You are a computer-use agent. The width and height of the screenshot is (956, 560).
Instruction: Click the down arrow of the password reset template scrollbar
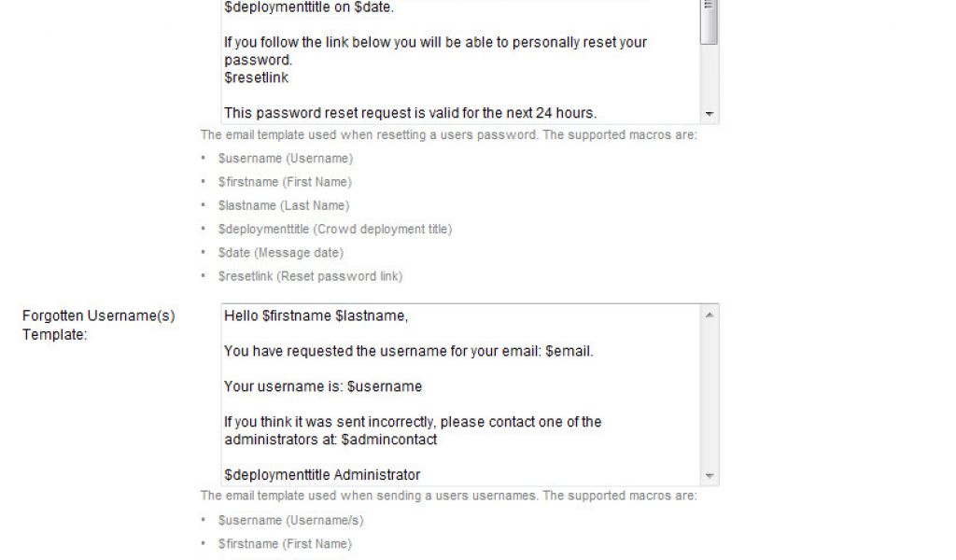pos(710,114)
